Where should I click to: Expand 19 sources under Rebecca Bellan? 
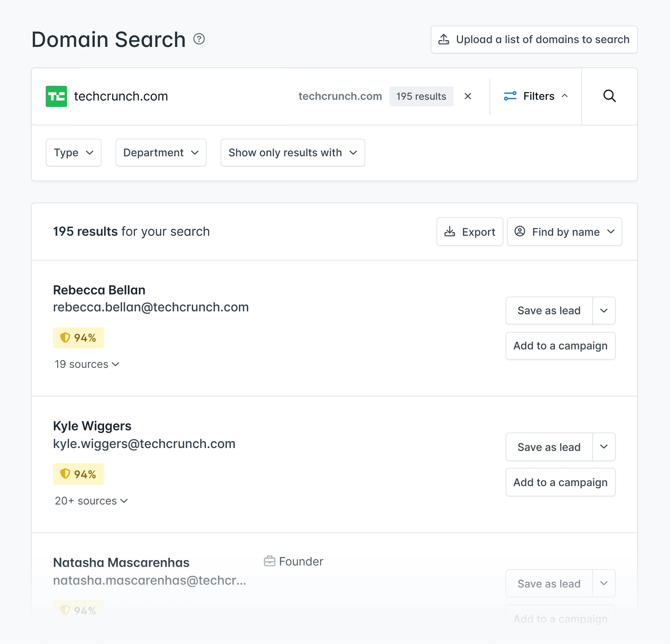87,364
